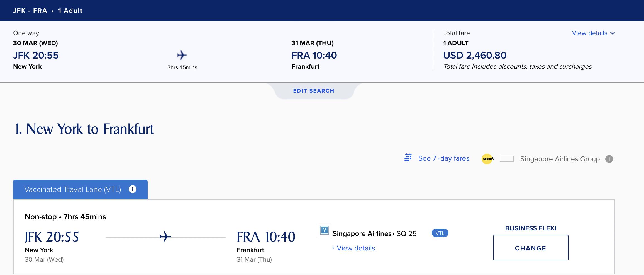Click the BUSINESS FLEXI fare label
This screenshot has width=644, height=275.
click(531, 228)
